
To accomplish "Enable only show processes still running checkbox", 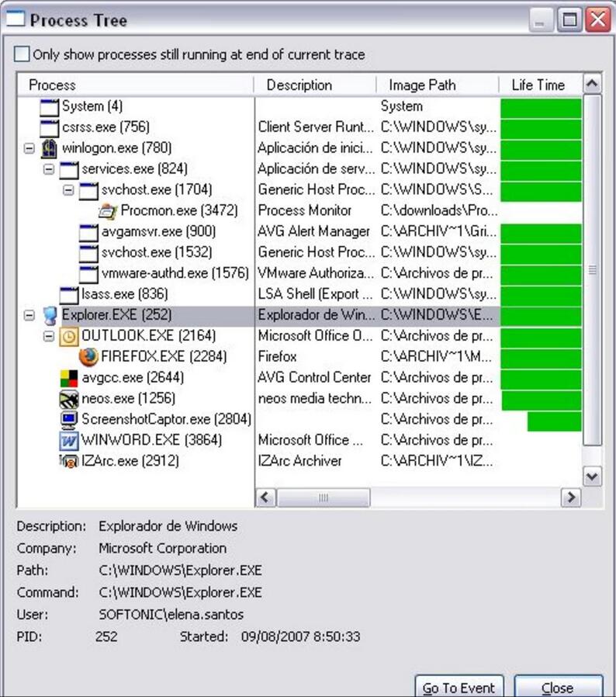I will click(22, 54).
